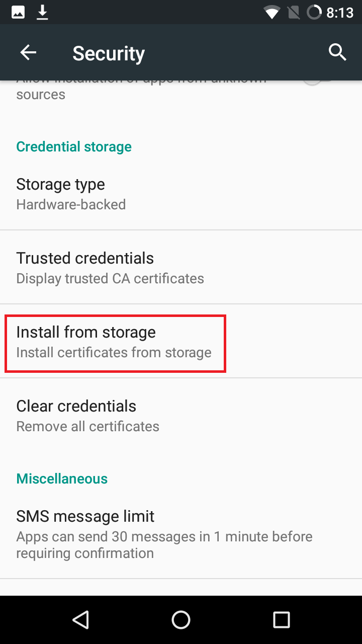Open search using the magnifier icon

pyautogui.click(x=337, y=52)
